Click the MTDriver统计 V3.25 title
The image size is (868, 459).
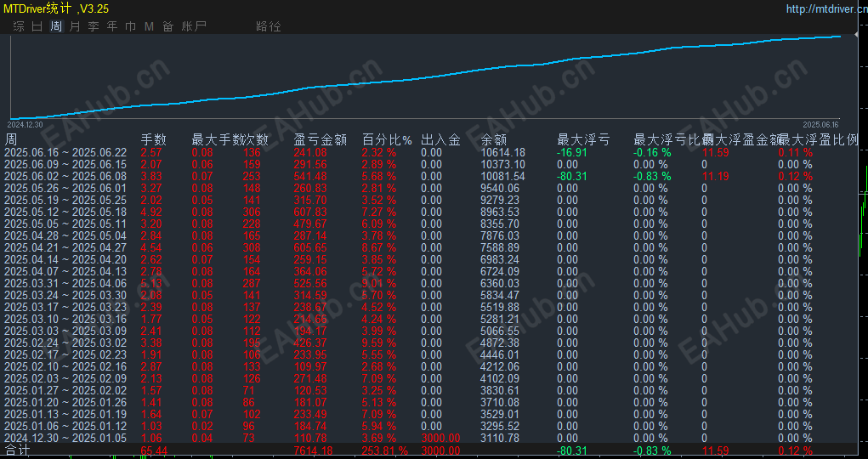tap(56, 8)
